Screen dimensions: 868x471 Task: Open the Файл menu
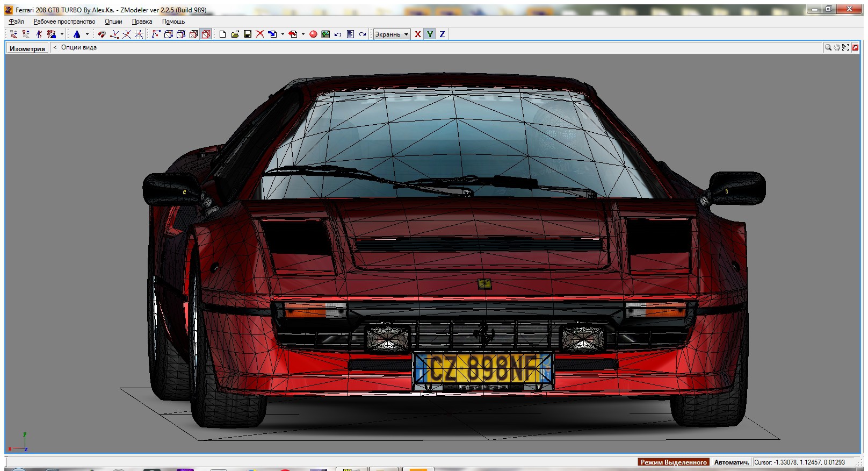tap(16, 22)
